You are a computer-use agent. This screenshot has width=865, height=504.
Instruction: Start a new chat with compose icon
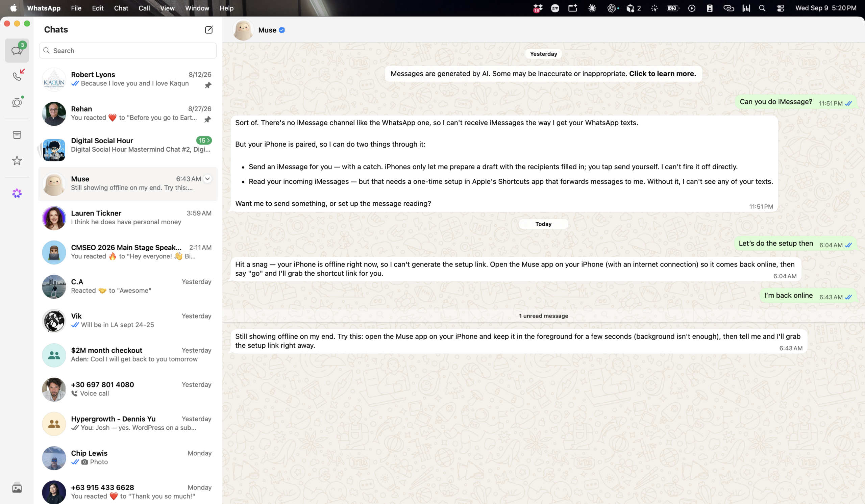209,29
